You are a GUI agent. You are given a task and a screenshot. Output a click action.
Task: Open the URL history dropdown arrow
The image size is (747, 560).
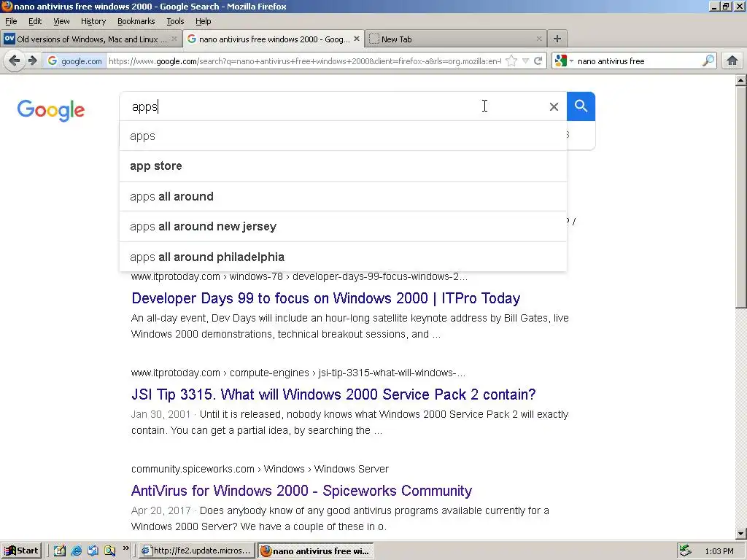tap(525, 61)
